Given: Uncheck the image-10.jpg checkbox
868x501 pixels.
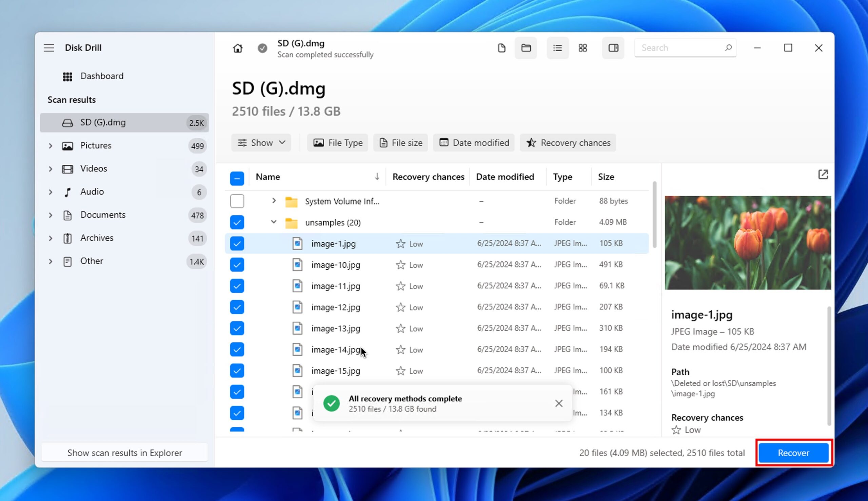Looking at the screenshot, I should pos(237,265).
